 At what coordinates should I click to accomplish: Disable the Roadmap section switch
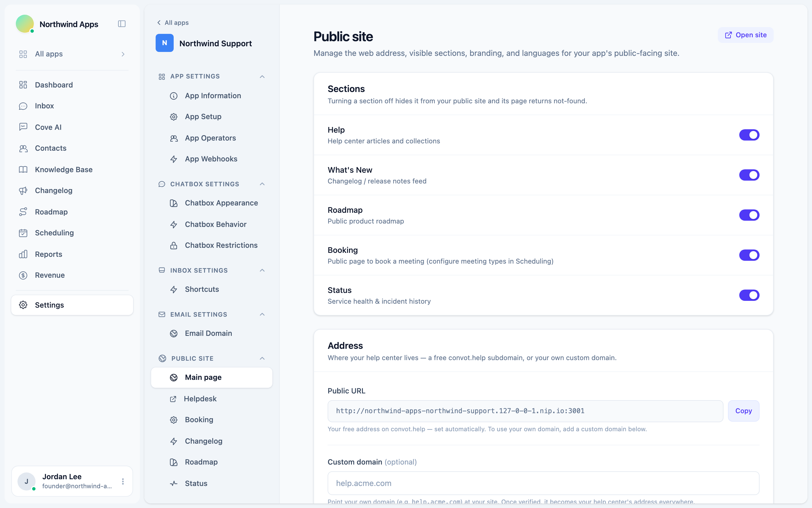[749, 215]
